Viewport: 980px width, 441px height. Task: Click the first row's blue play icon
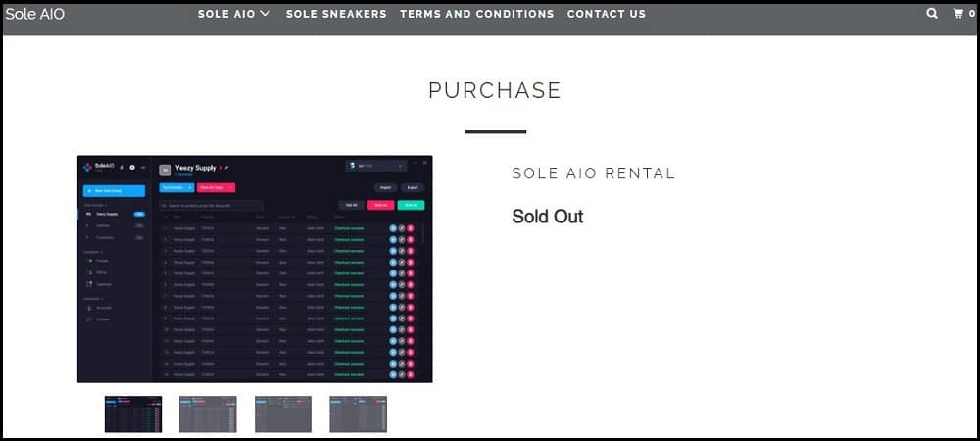click(393, 228)
